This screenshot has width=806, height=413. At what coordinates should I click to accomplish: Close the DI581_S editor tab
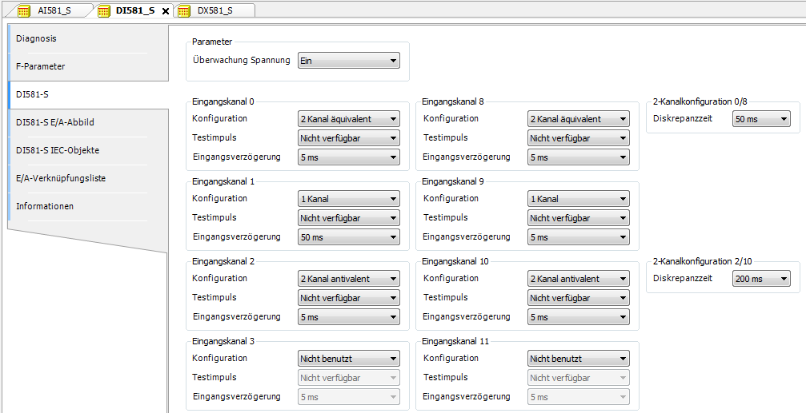pos(165,10)
